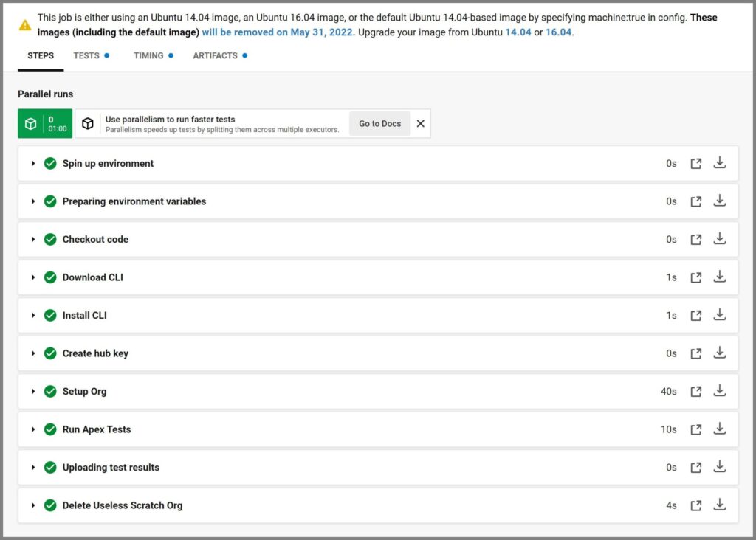Open Install CLI output in new tab

coord(695,316)
